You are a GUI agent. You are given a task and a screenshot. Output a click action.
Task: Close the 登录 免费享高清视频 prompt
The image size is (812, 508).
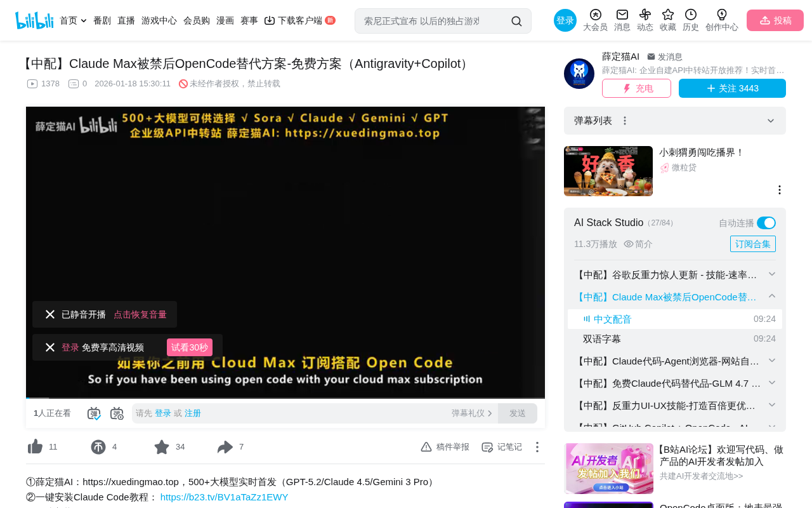pos(50,347)
